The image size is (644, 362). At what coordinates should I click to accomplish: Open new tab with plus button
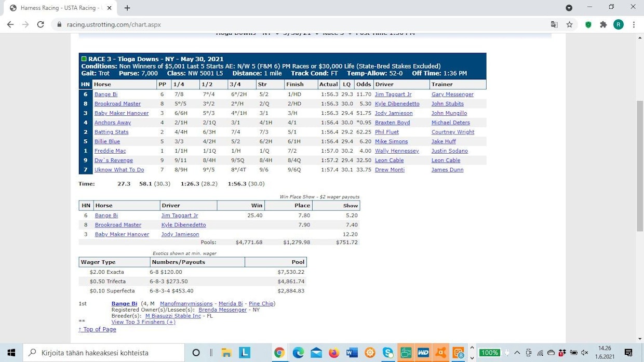pos(127,8)
